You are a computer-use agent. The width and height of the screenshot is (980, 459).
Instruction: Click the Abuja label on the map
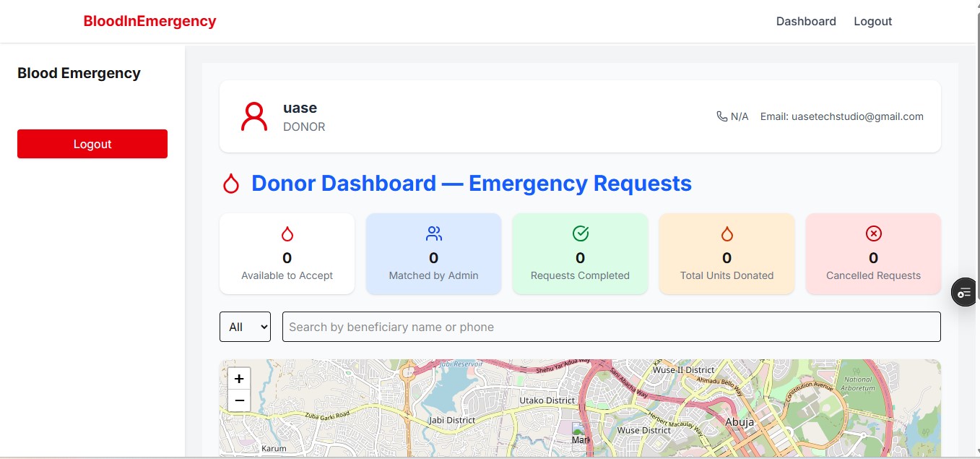740,422
